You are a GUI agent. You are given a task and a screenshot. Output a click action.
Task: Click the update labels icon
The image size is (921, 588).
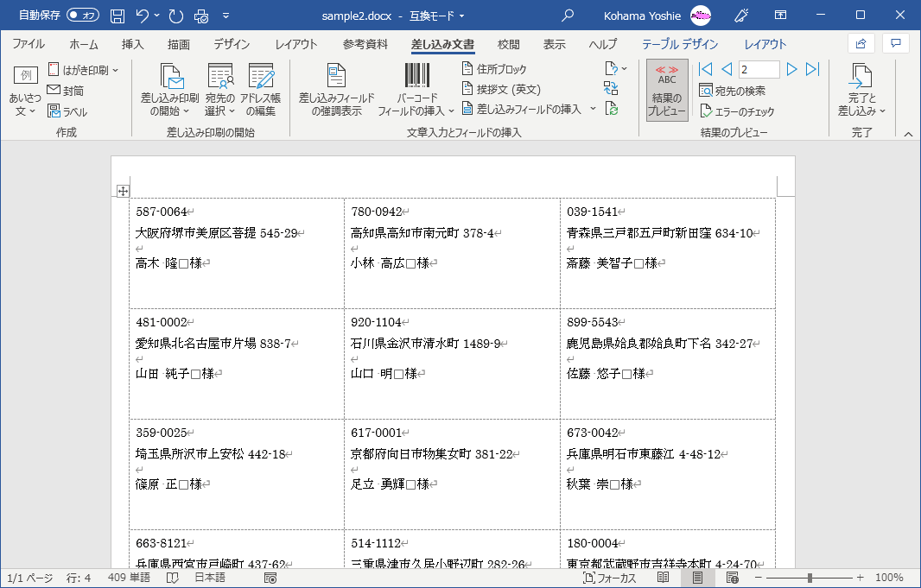tap(612, 109)
